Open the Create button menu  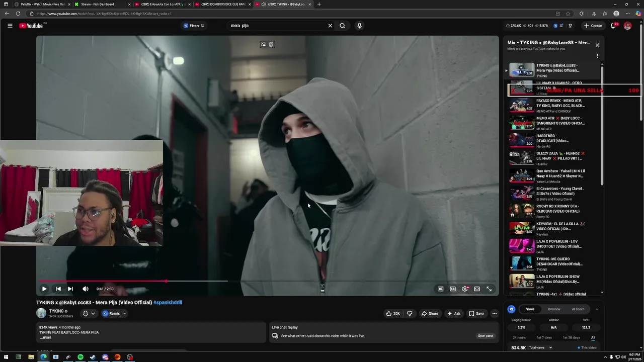[593, 26]
